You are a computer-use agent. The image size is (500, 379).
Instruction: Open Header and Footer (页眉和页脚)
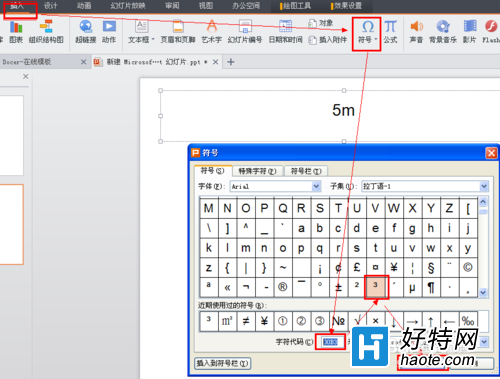178,32
